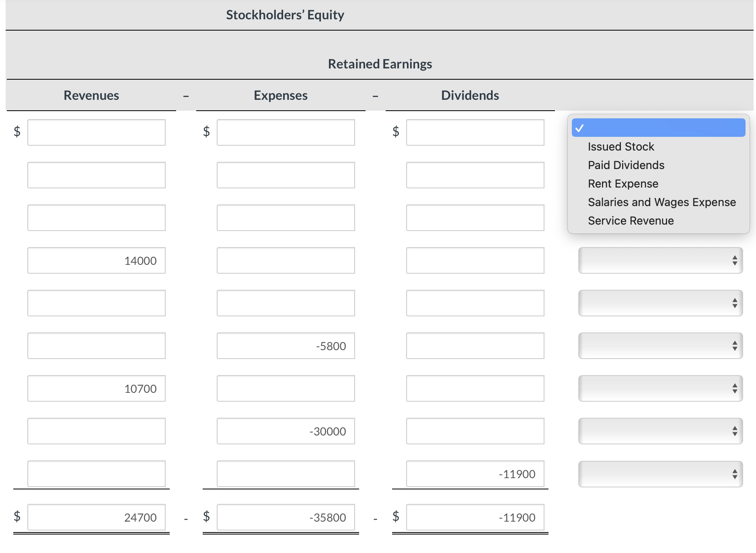The image size is (756, 553).
Task: Open dropdown beside the 10700 revenue row
Action: [660, 388]
